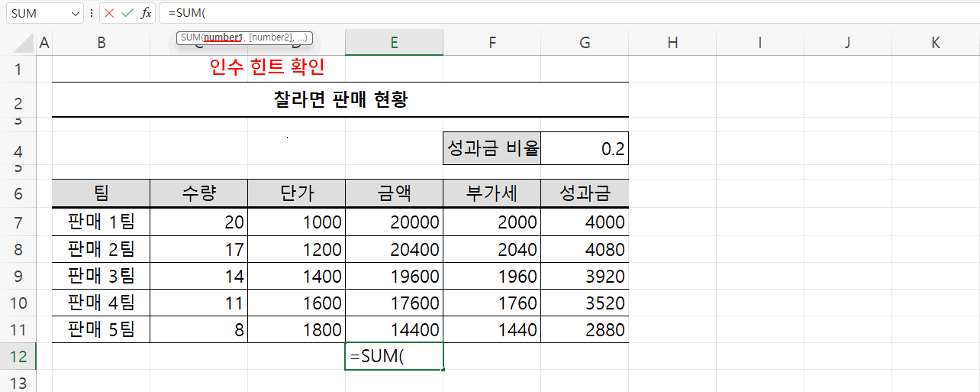The height and width of the screenshot is (392, 980).
Task: Click the '판매 3팀' cell
Action: 101,276
